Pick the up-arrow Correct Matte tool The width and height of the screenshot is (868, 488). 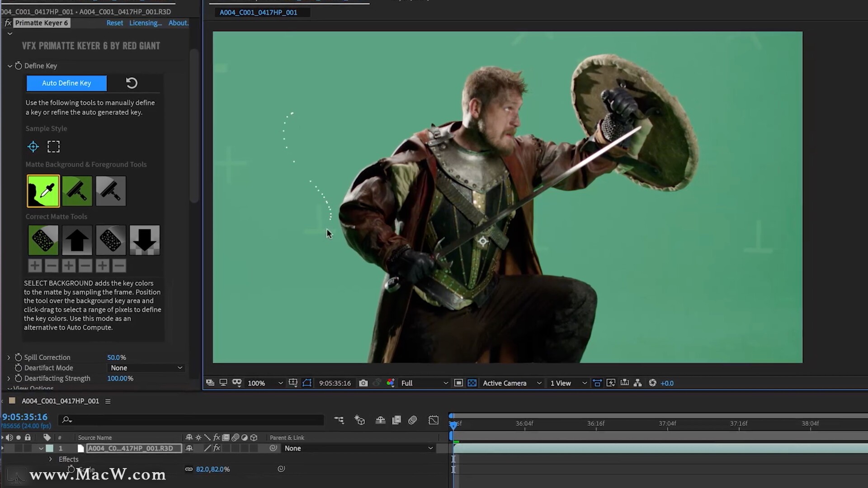[x=77, y=240]
